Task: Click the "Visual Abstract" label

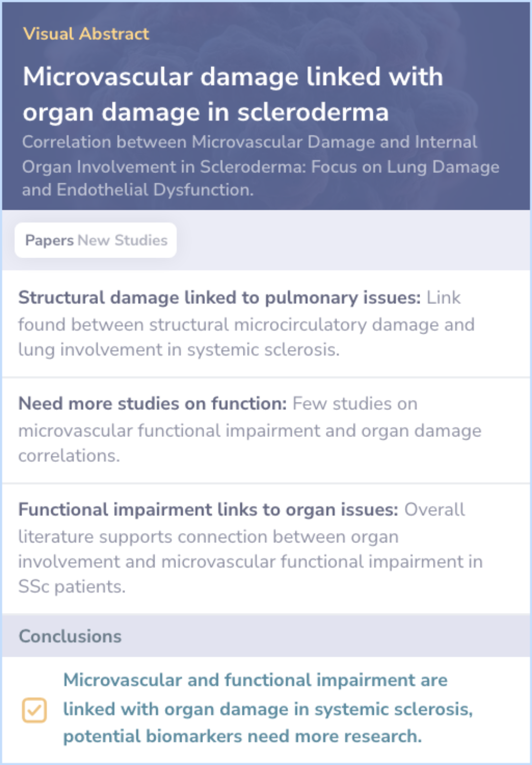Action: [86, 33]
